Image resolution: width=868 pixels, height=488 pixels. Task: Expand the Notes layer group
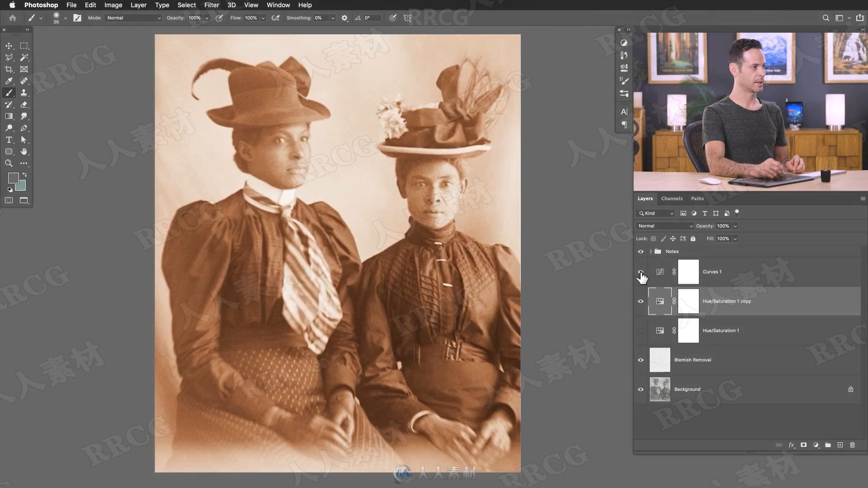(x=651, y=251)
